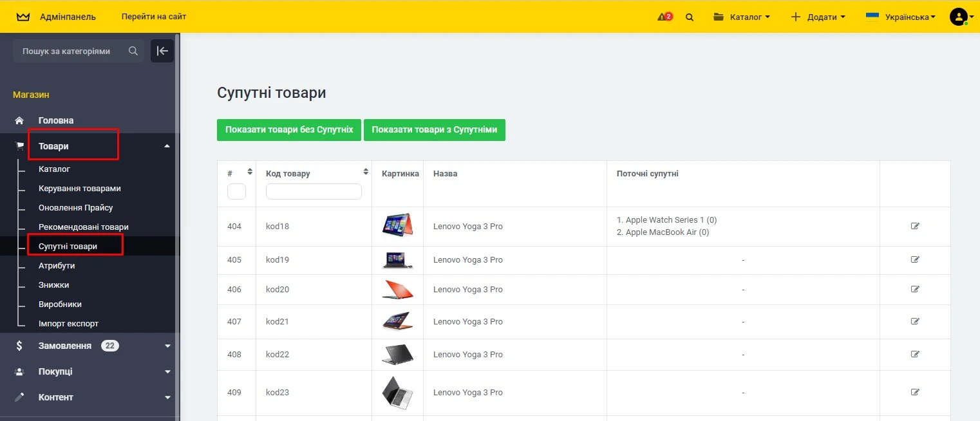Open the Каталог dropdown in header
The image size is (980, 421).
(x=742, y=17)
